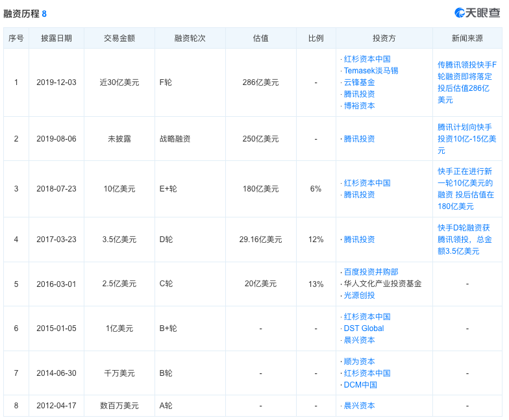Select valuation cell 180亿美元
Viewport: 509px width, 420px height.
[261, 189]
